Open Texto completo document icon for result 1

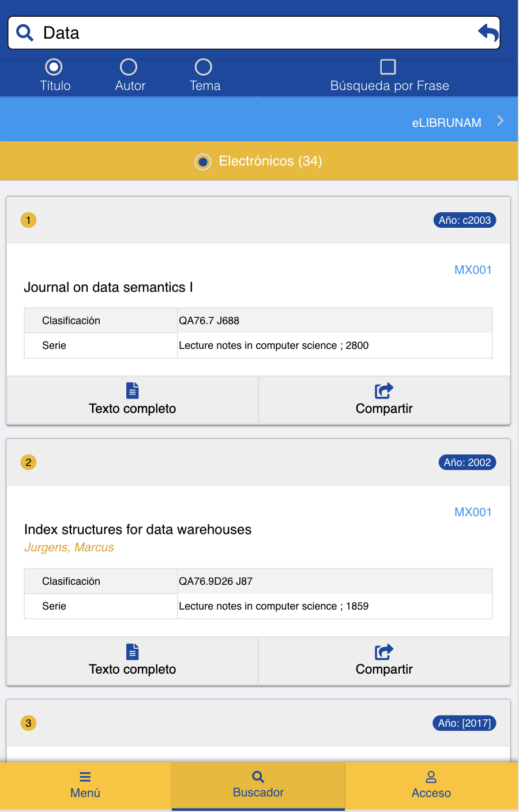point(133,390)
